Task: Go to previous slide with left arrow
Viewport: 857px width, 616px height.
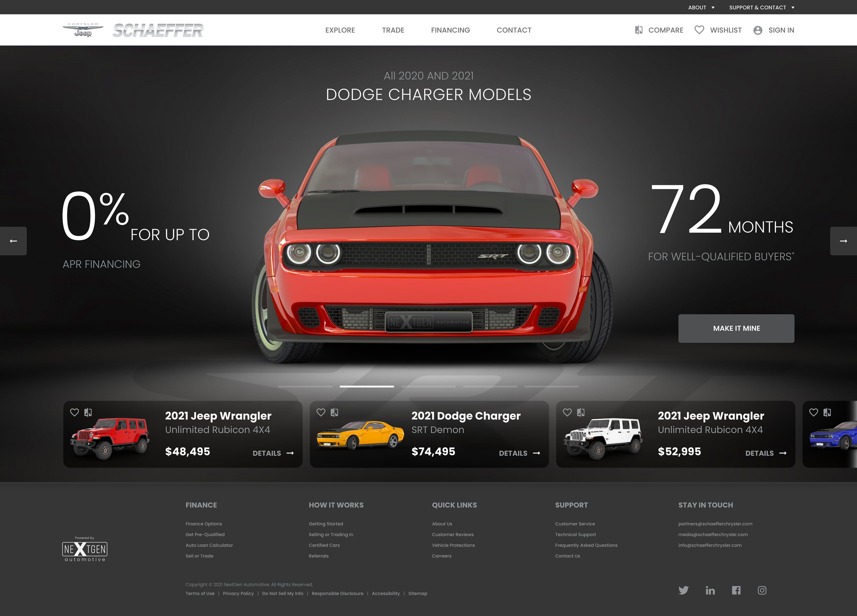Action: pos(13,241)
